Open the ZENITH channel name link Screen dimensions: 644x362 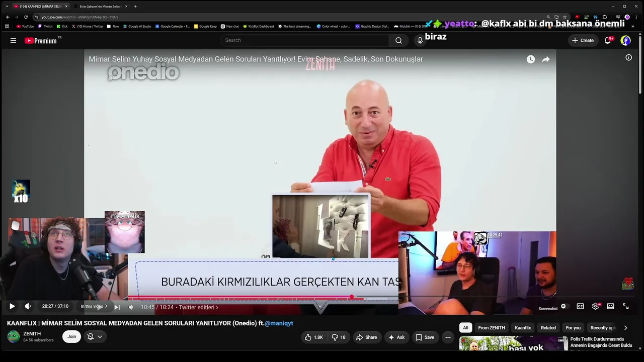pyautogui.click(x=32, y=334)
